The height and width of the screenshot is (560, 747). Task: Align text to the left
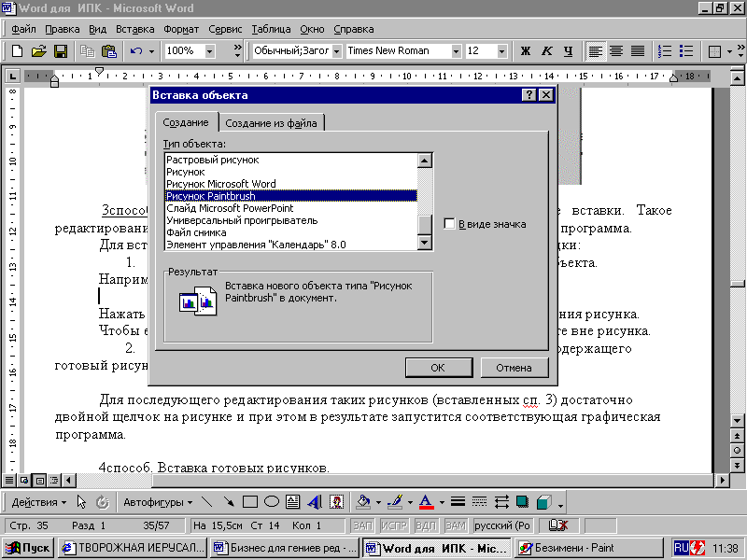596,51
